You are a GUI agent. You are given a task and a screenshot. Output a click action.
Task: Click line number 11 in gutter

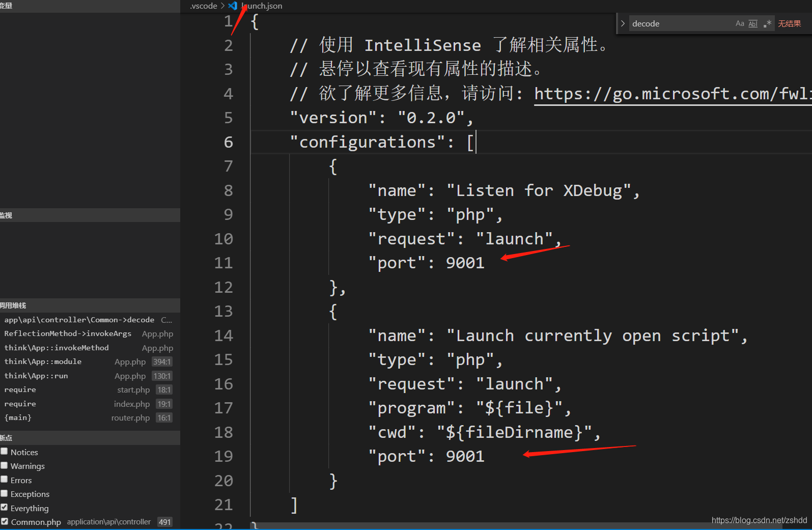pyautogui.click(x=223, y=263)
